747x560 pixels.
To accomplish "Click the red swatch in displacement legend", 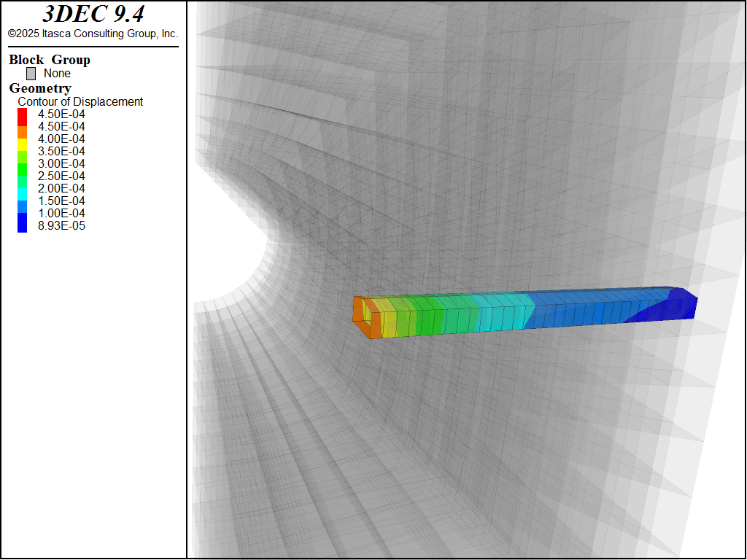I will [x=22, y=114].
